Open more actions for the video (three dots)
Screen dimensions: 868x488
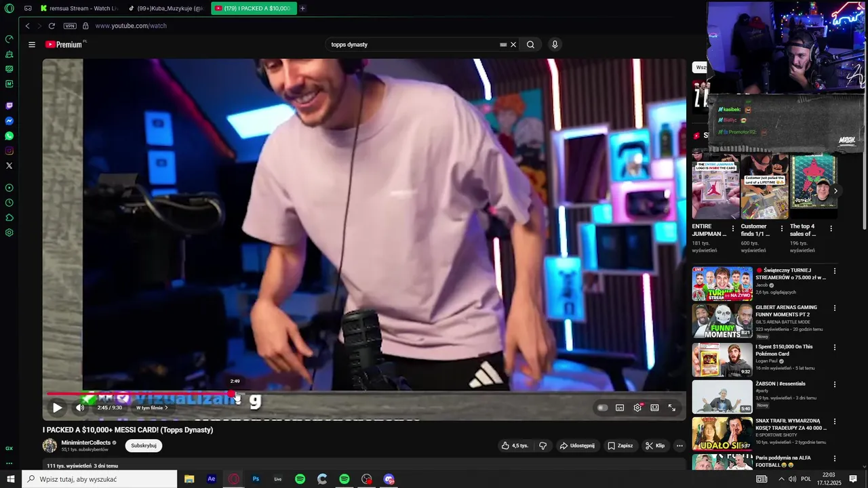(679, 446)
